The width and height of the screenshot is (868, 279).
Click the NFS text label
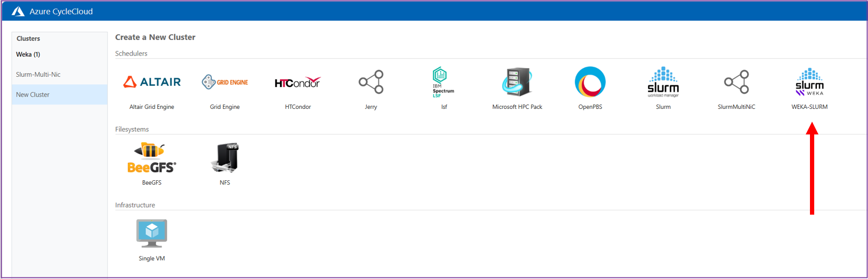pos(225,182)
